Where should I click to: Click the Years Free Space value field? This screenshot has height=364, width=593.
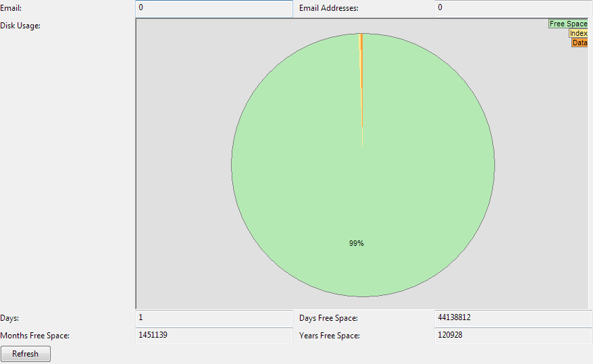coord(513,335)
